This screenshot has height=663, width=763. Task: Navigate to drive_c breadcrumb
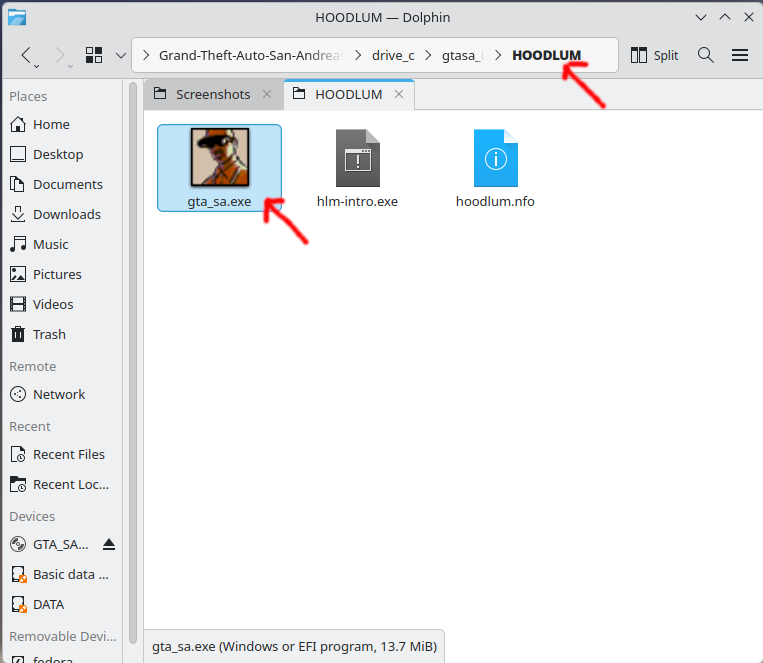(393, 55)
